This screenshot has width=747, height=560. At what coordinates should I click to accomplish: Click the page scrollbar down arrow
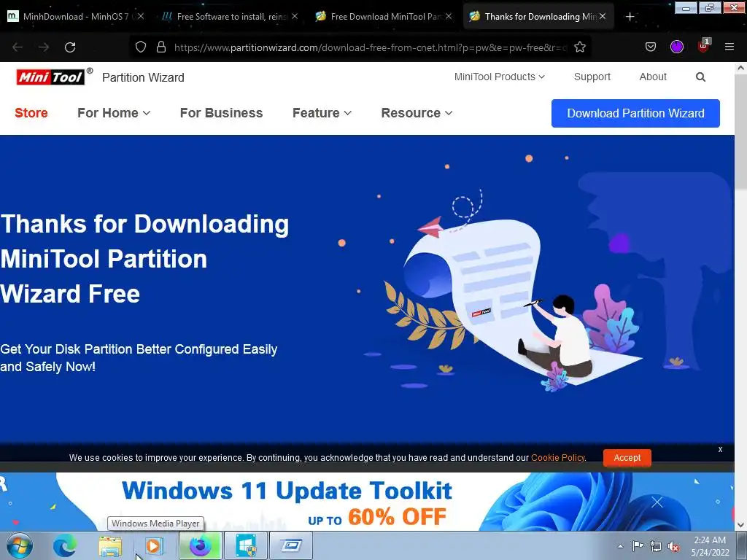click(x=741, y=525)
